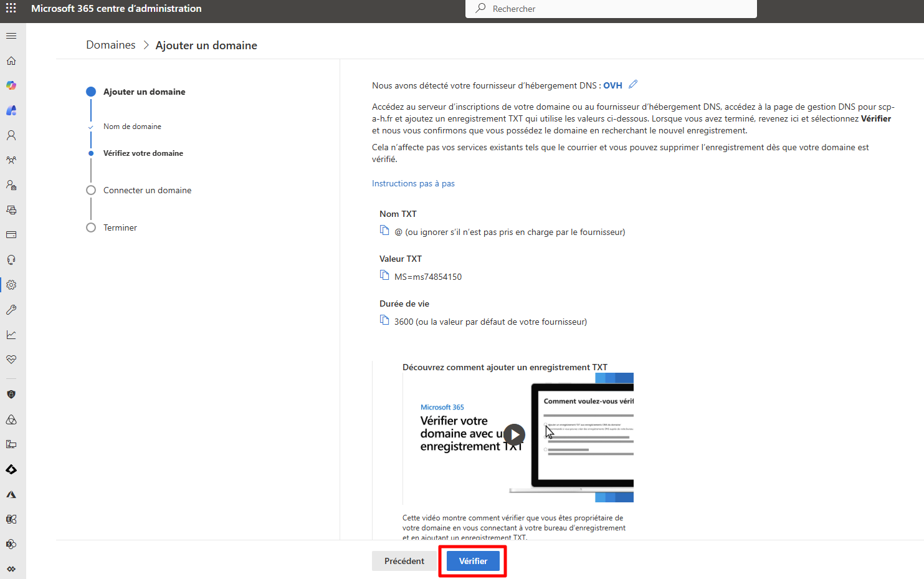The width and height of the screenshot is (924, 579).
Task: Click Microsoft 365 centre d'administration title
Action: [x=117, y=8]
